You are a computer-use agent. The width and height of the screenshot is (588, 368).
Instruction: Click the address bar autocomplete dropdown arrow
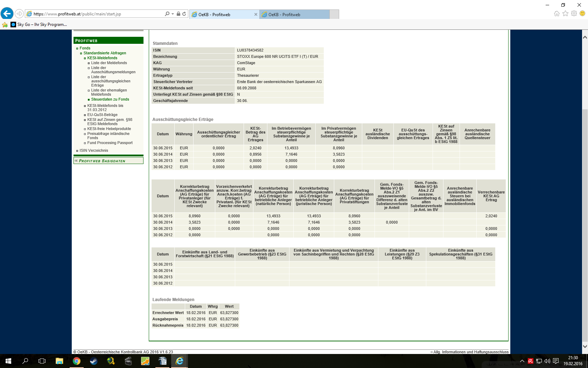pos(173,14)
